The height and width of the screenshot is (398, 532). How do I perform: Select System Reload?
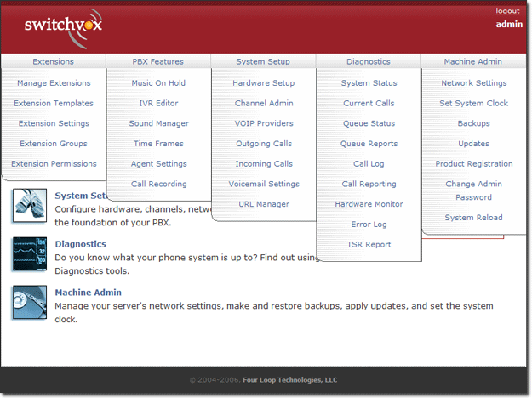[x=473, y=218]
